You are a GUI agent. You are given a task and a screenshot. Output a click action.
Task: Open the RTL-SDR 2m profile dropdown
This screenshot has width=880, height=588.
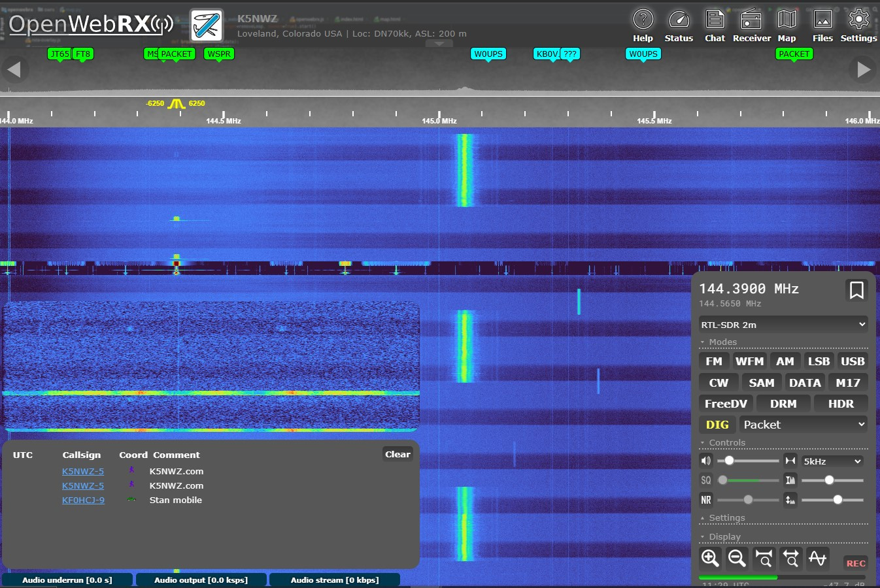coord(783,325)
